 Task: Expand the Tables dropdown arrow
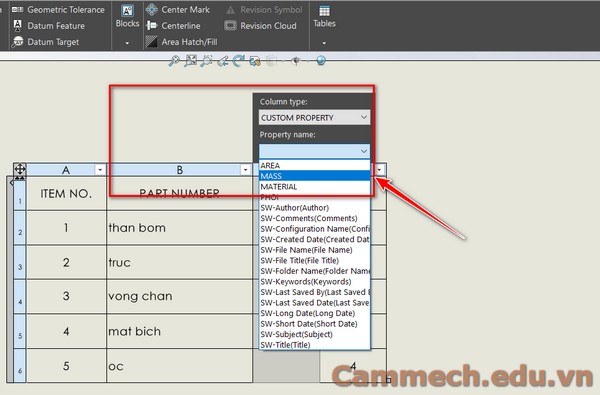(324, 43)
